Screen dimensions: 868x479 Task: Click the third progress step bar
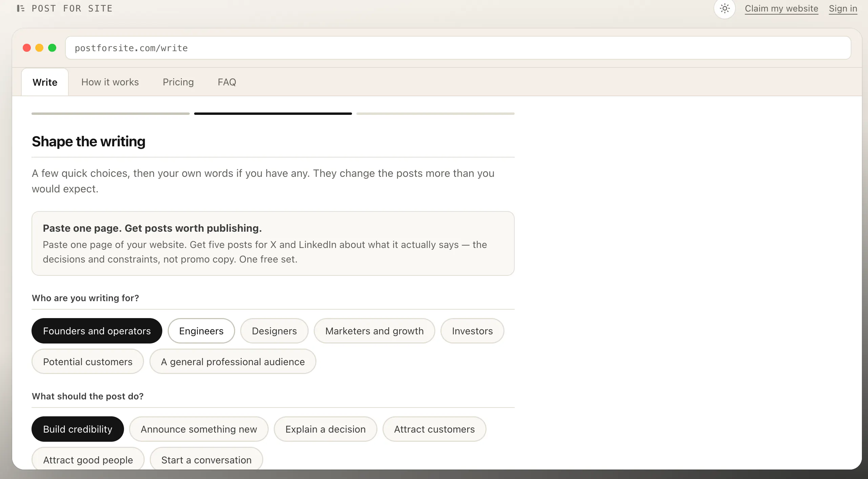[x=435, y=113]
